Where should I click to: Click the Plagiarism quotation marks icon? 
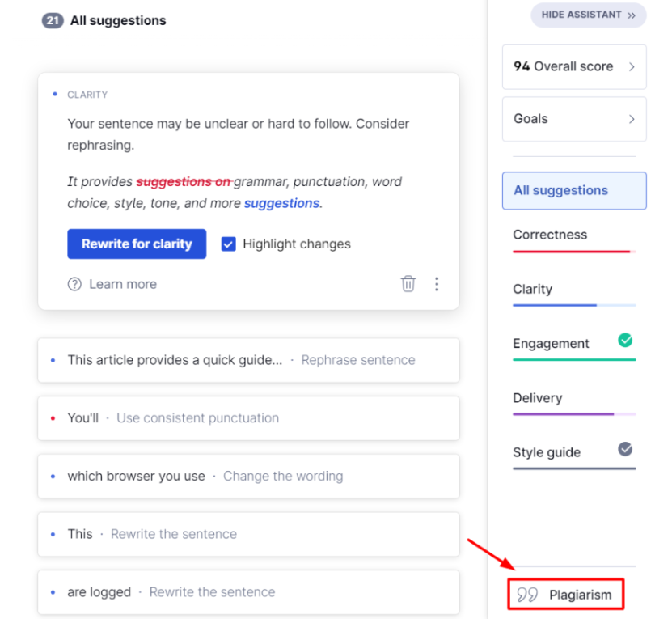(x=527, y=595)
